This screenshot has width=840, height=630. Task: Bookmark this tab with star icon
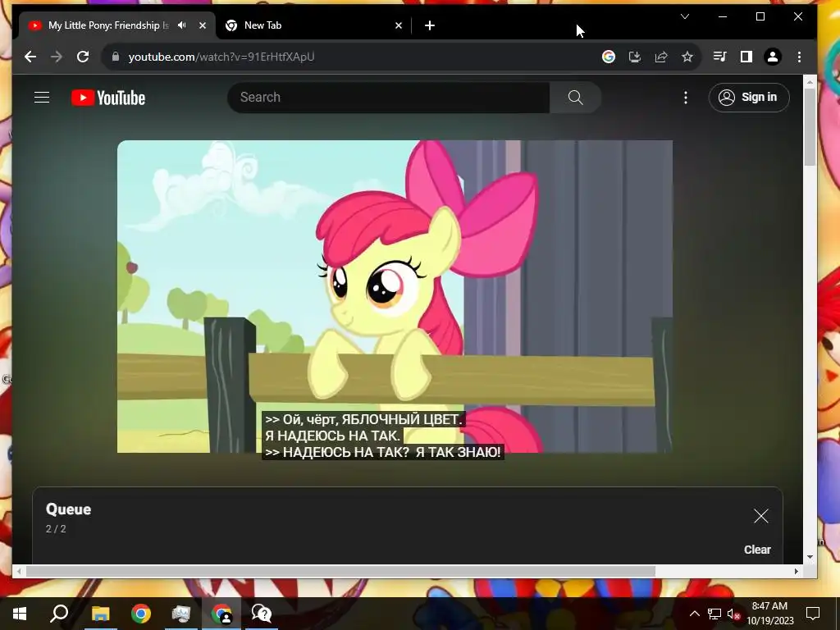click(687, 57)
